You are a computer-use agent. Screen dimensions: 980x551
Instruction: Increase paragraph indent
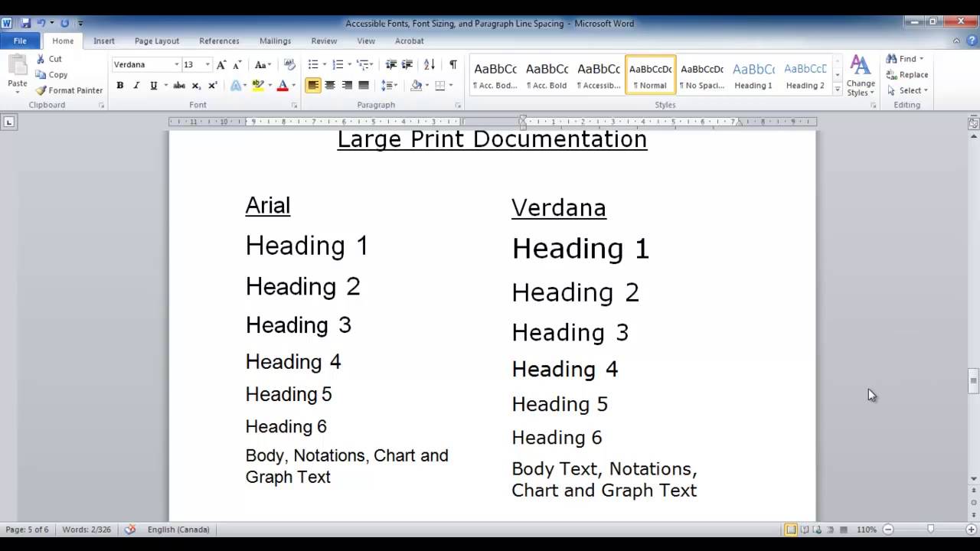pos(407,65)
